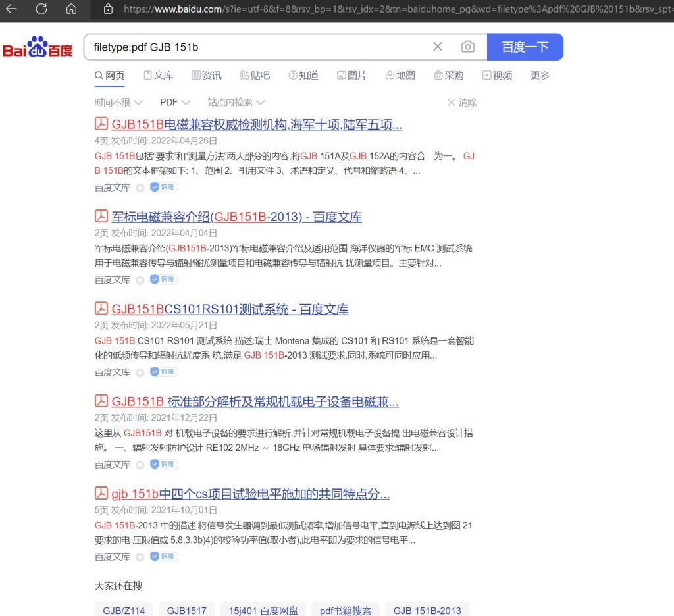Click the date text 2021年12月22日
The image size is (674, 616).
coord(184,418)
